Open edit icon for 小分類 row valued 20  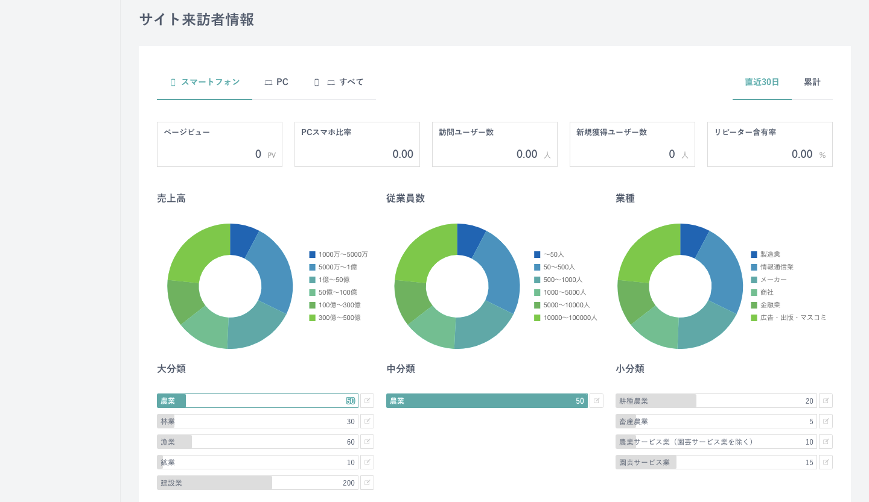(826, 401)
